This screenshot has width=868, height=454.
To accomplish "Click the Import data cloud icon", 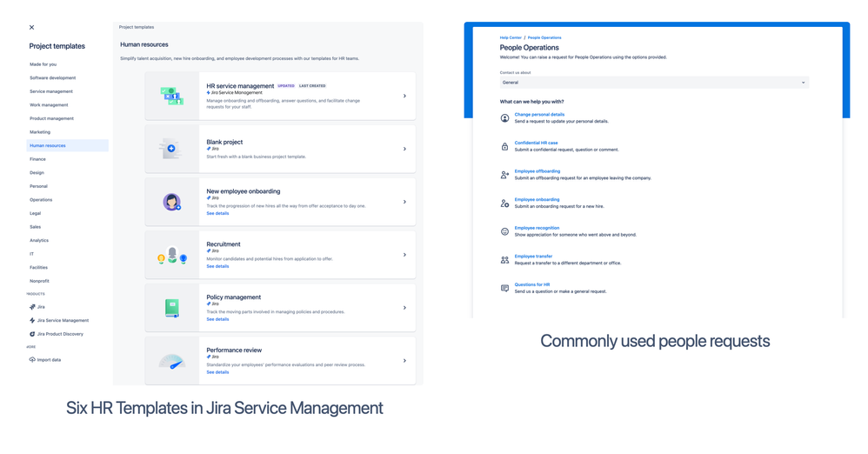I will tap(32, 360).
